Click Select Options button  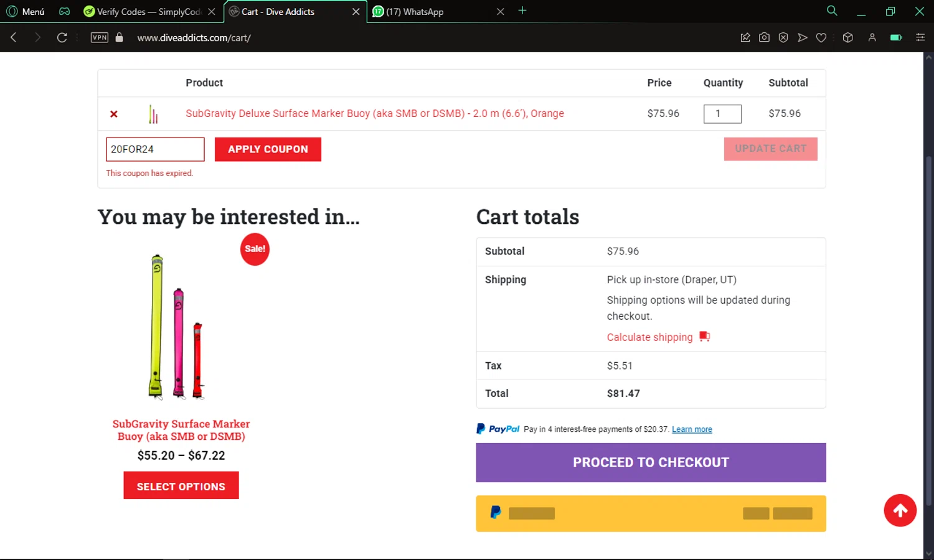[181, 485]
